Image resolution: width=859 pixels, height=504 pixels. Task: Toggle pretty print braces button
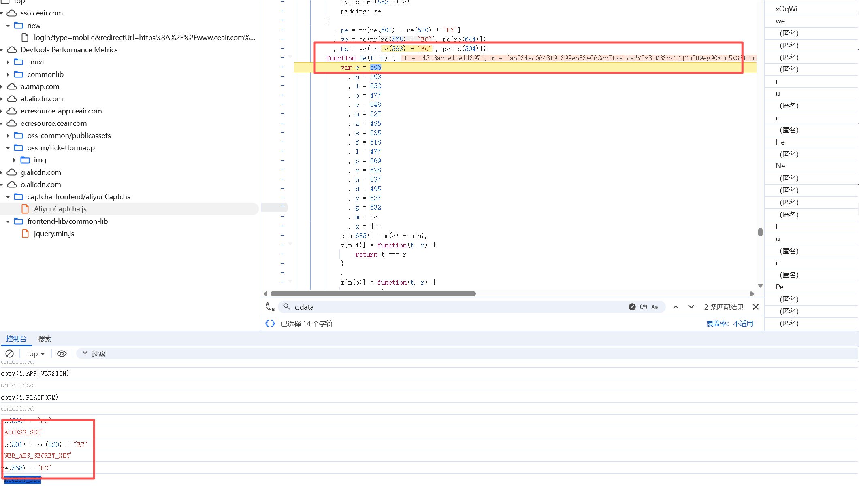[x=270, y=323]
